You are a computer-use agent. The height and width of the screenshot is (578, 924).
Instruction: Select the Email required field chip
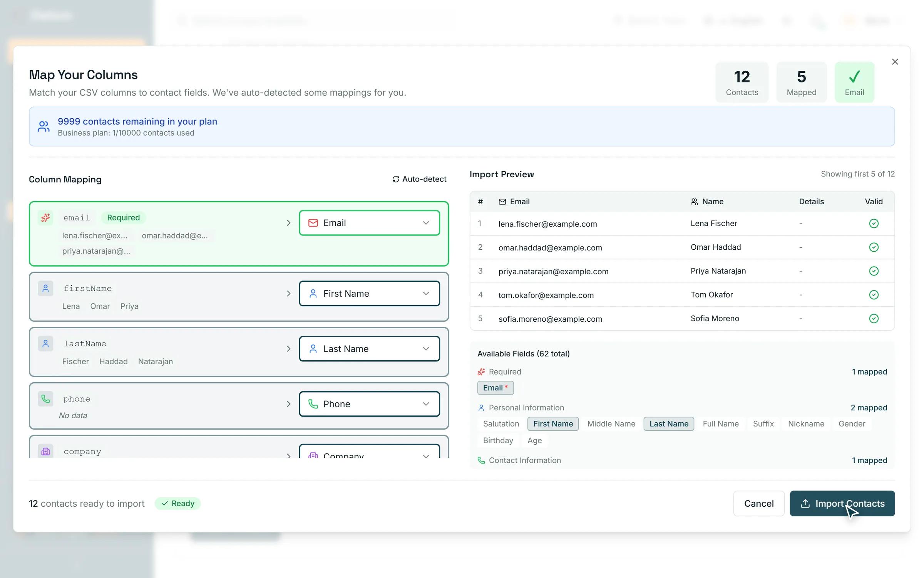click(x=495, y=388)
